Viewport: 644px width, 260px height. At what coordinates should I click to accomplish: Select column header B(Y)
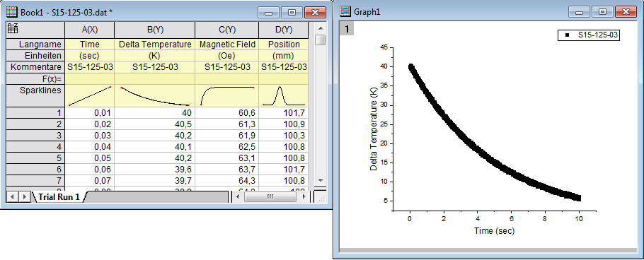coord(155,30)
